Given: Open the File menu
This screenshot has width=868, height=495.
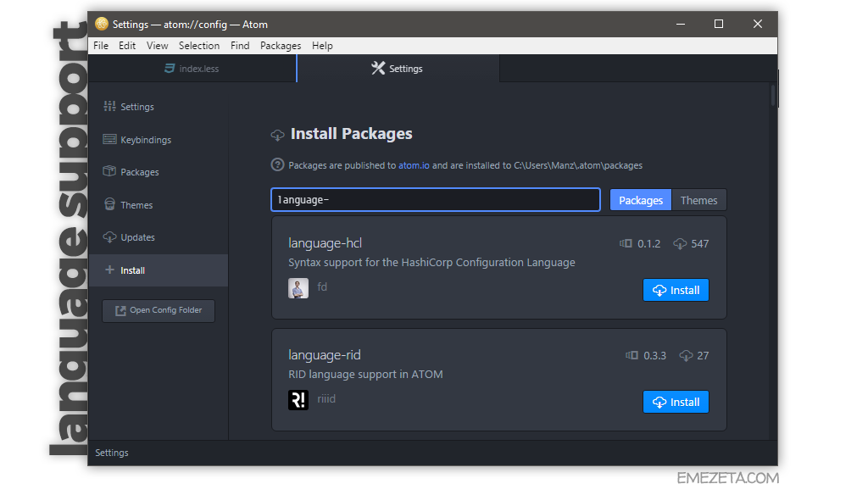Looking at the screenshot, I should [x=101, y=46].
